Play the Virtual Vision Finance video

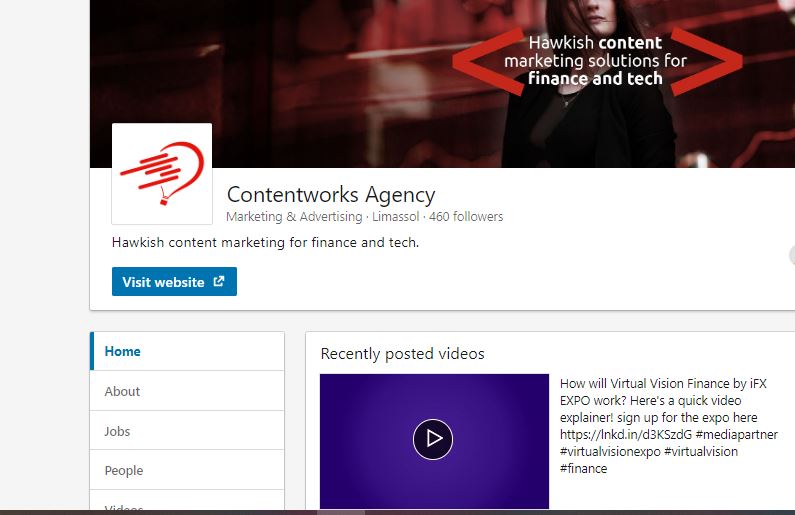(432, 439)
